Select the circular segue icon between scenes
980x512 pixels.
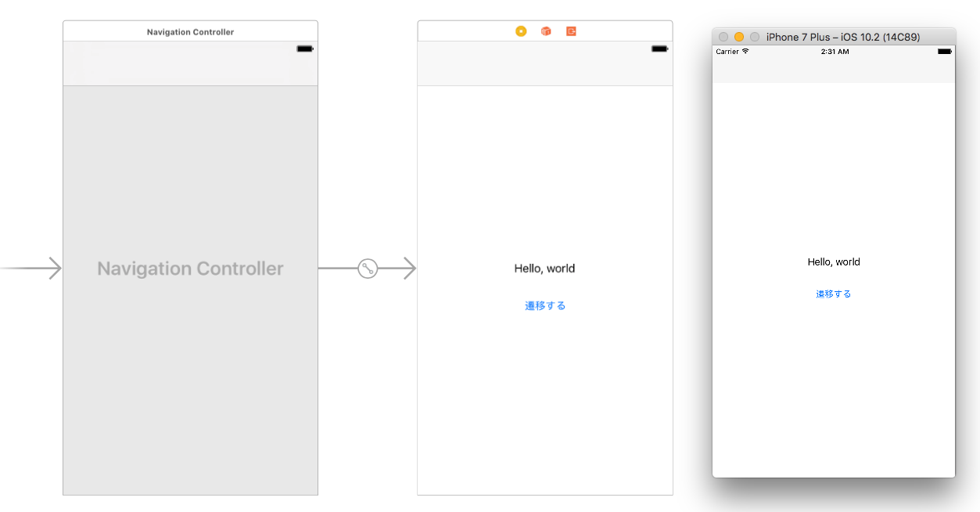tap(368, 269)
